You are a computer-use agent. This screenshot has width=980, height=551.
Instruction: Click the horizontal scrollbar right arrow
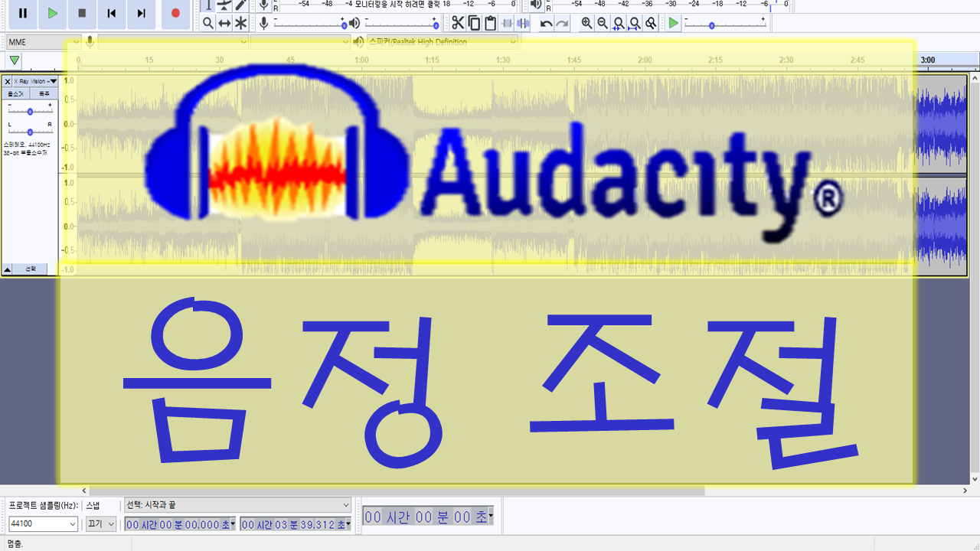click(x=964, y=491)
